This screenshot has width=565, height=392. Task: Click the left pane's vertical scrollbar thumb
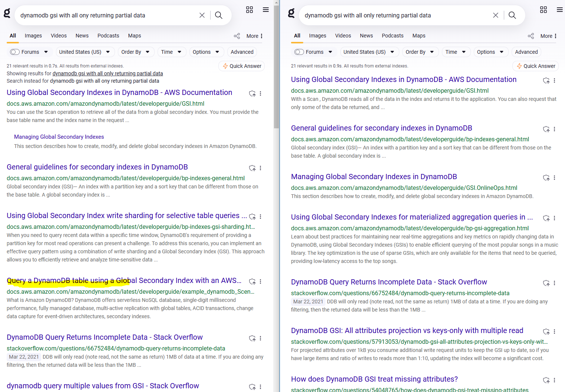(276, 67)
